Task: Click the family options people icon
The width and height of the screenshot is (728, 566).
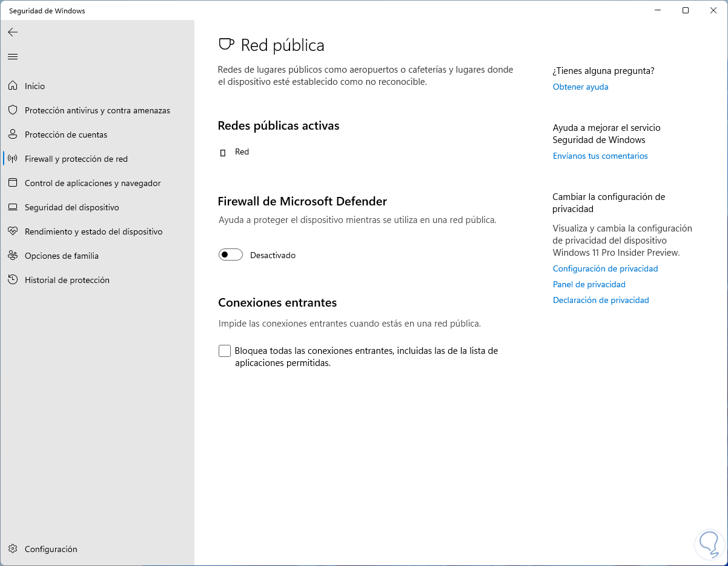Action: (13, 256)
